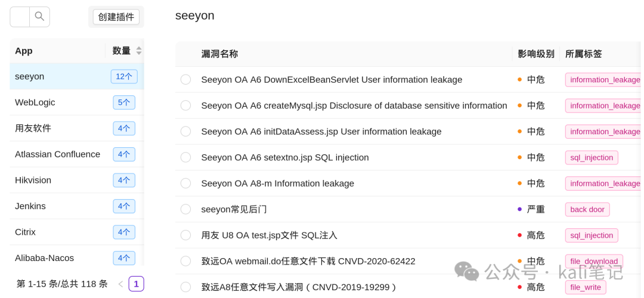Sort by 数量 column arrows
644x298 pixels.
point(139,51)
